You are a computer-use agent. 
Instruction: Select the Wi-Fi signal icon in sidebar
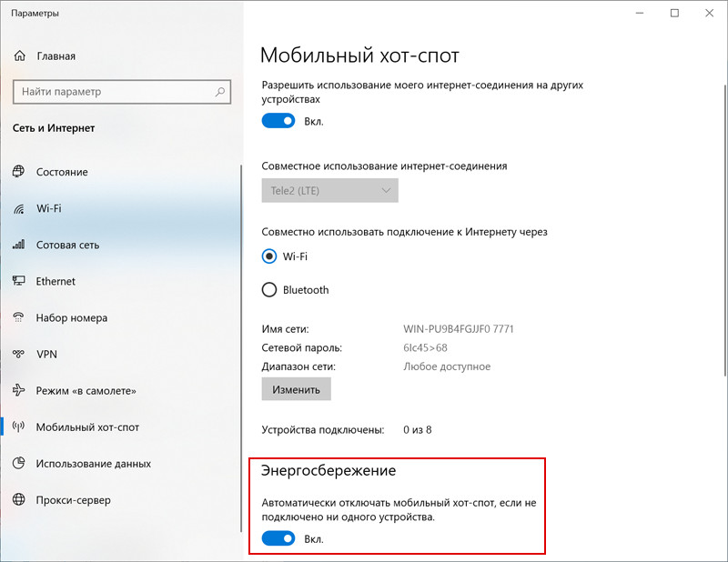coord(18,208)
